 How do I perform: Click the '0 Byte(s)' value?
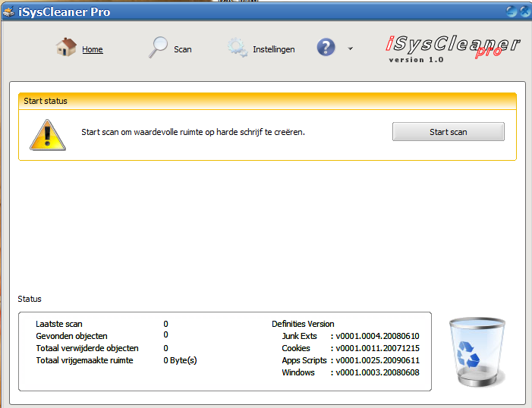click(x=180, y=360)
